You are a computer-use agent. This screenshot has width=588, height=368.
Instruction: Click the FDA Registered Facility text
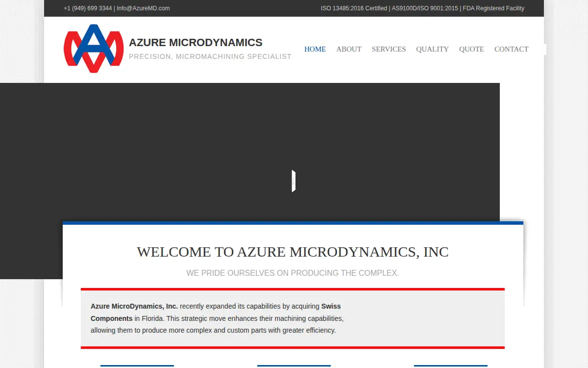(x=493, y=8)
